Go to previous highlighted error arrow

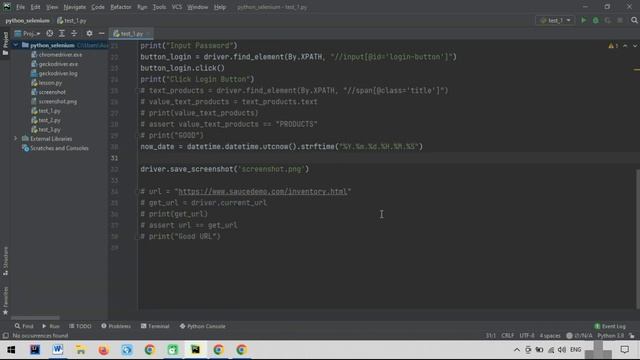[625, 46]
